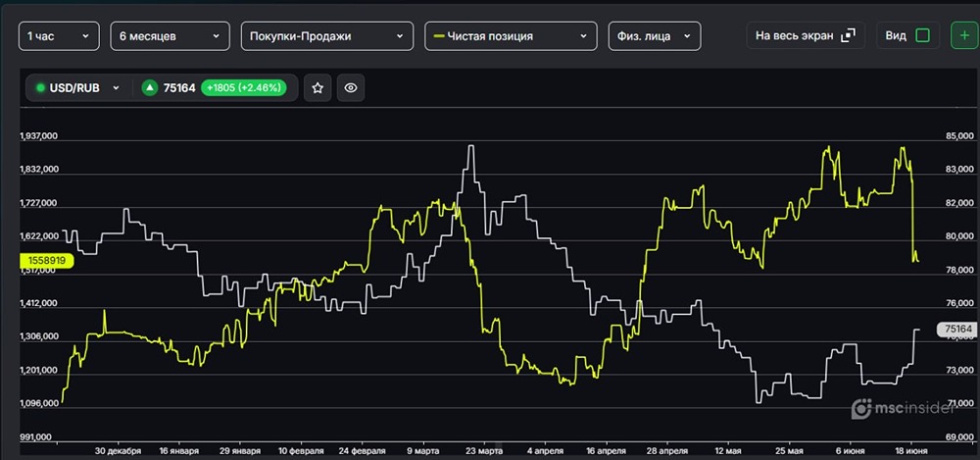Click the green plus add button

pos(964,35)
